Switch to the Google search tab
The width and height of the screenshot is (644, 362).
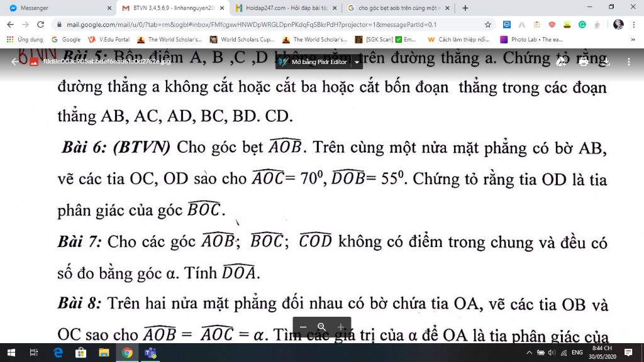pyautogui.click(x=397, y=8)
